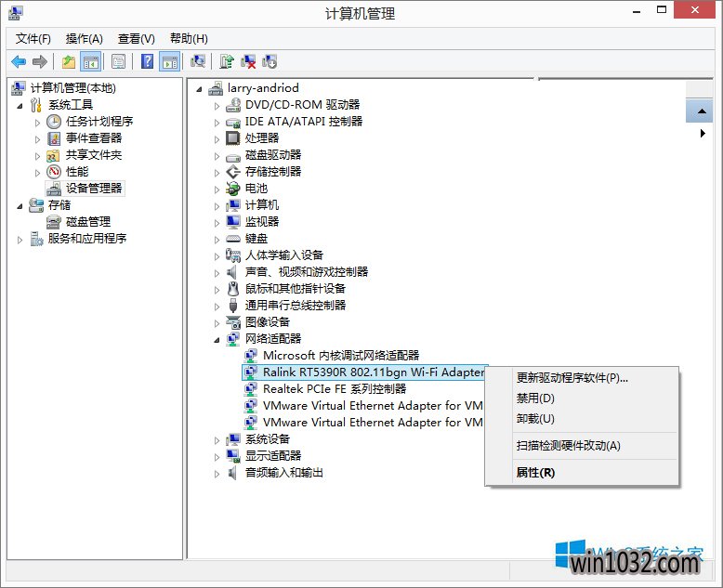Expand the 任务计划程序 tree node
This screenshot has height=588, width=723.
38,122
